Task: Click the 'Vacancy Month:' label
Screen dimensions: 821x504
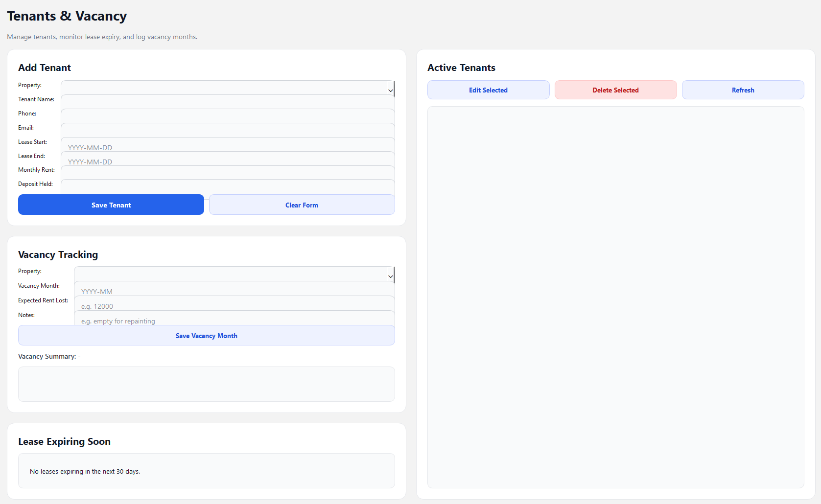Action: point(39,286)
